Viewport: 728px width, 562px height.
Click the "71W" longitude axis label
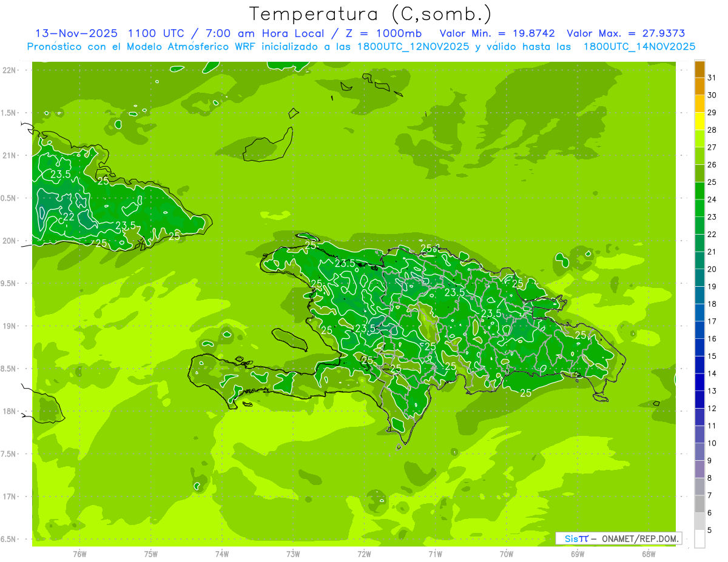(435, 554)
